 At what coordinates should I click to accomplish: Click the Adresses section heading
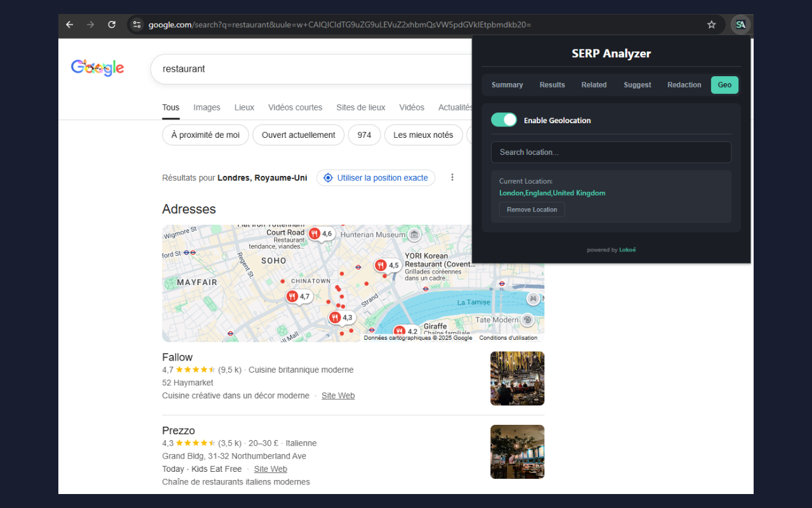click(x=189, y=209)
